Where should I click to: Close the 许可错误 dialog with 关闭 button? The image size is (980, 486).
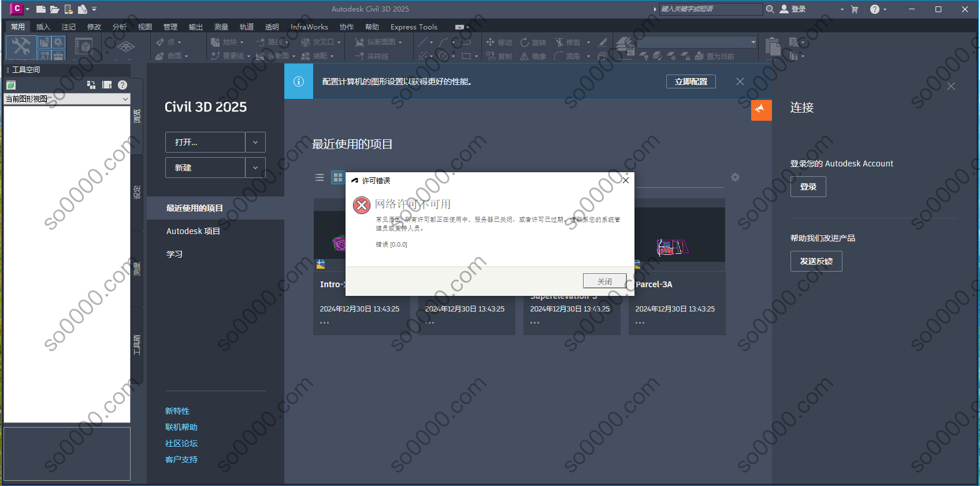(604, 281)
